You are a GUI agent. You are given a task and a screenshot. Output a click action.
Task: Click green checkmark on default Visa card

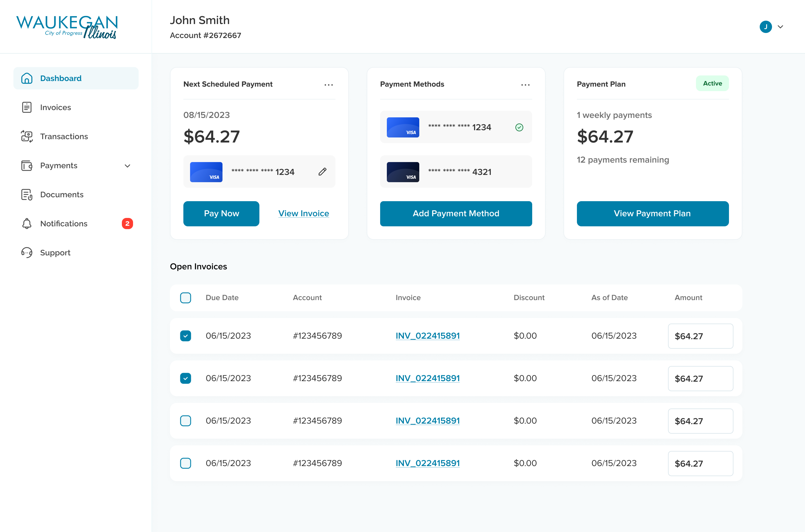click(519, 128)
